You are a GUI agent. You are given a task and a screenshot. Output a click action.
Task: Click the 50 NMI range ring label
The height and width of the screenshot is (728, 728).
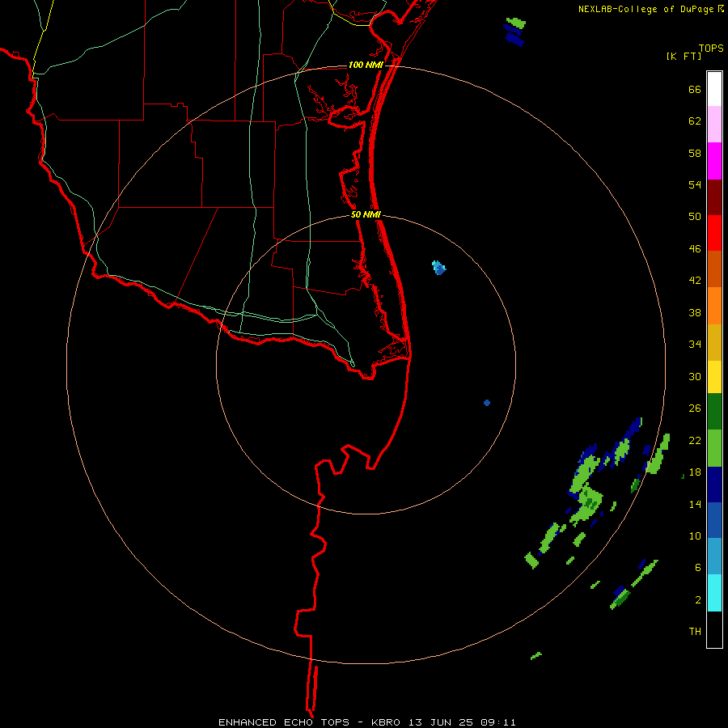tap(366, 214)
